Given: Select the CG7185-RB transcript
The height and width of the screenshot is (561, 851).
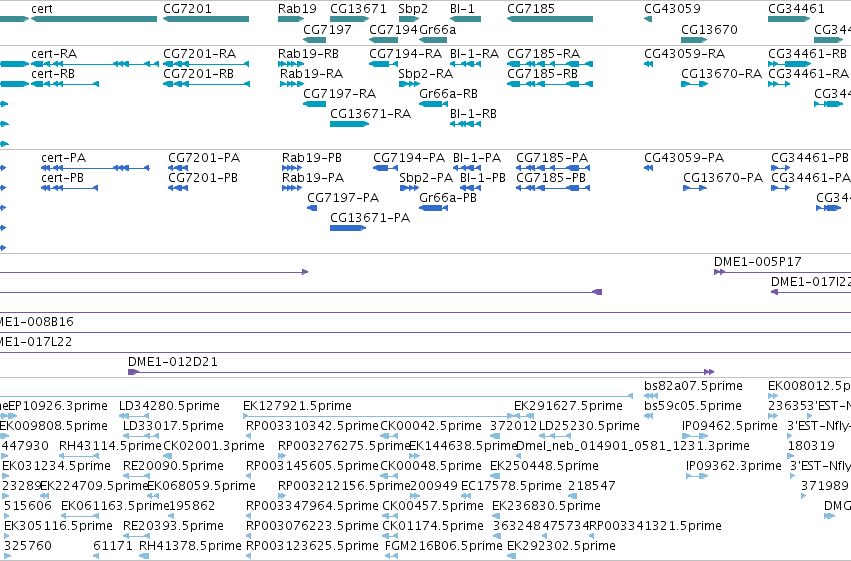Looking at the screenshot, I should coord(550,84).
